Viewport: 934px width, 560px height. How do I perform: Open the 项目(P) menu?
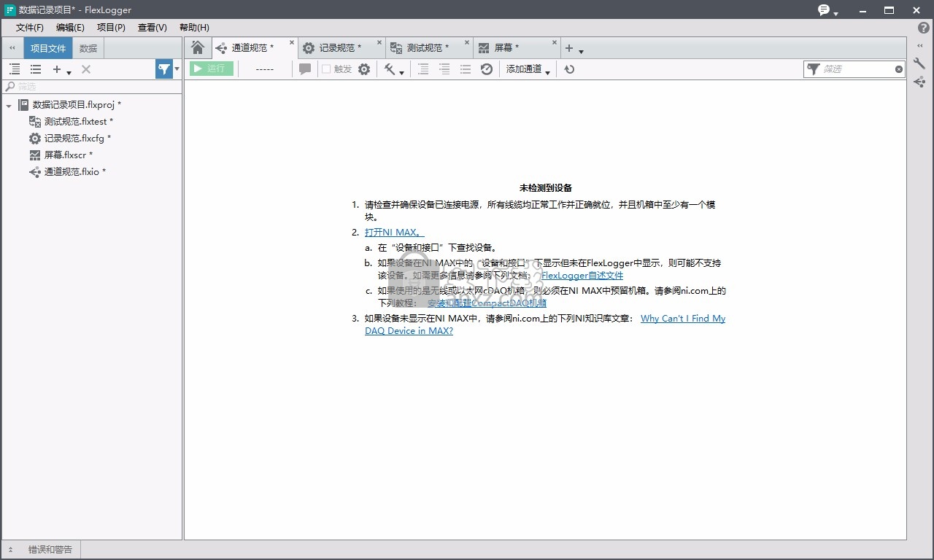click(111, 28)
